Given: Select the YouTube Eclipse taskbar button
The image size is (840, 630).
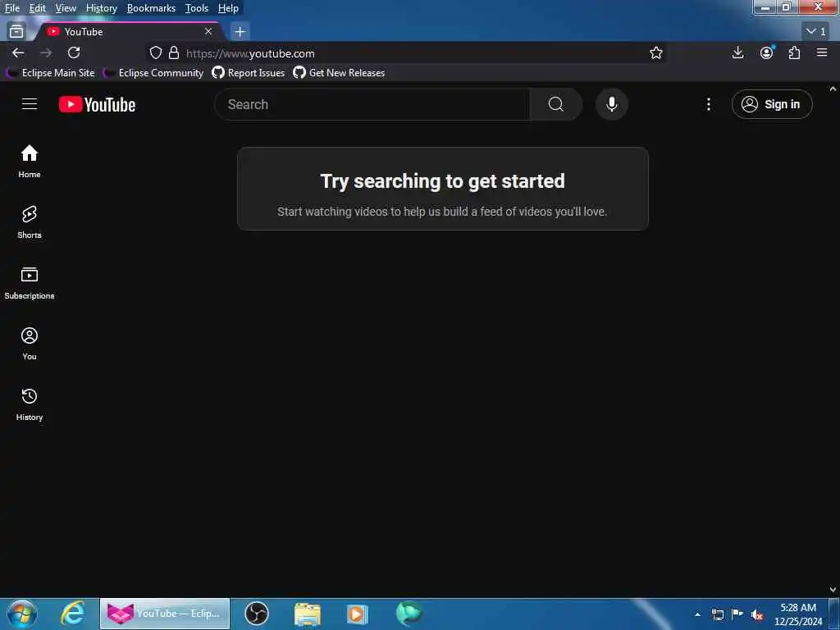Looking at the screenshot, I should pos(164,614).
